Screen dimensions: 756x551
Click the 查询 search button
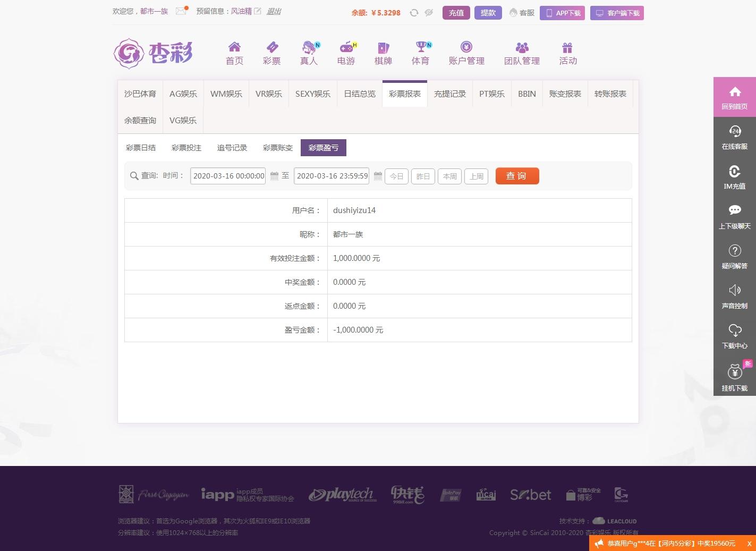coord(517,176)
